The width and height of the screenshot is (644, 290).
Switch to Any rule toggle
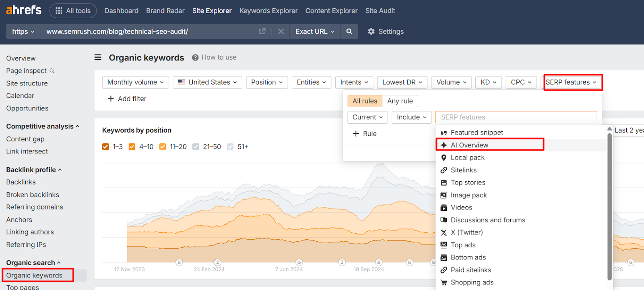400,101
